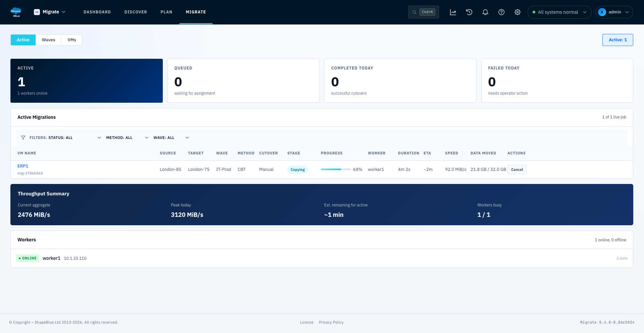This screenshot has width=644, height=333.
Task: Switch to the Waves tab
Action: pyautogui.click(x=48, y=40)
